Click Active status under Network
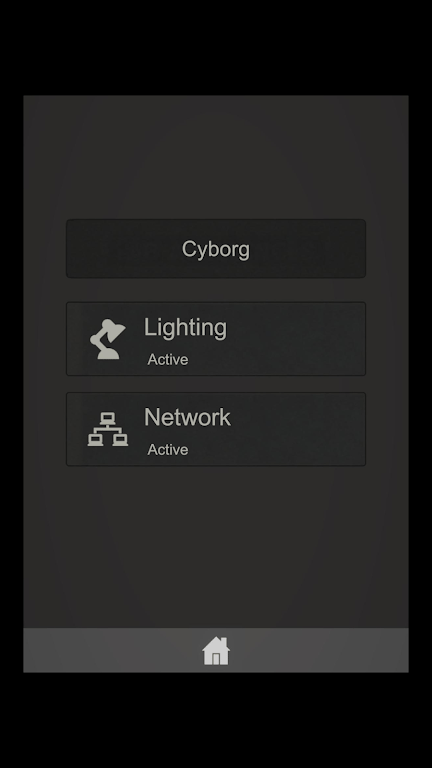Screen dimensions: 432x768 coord(168,450)
